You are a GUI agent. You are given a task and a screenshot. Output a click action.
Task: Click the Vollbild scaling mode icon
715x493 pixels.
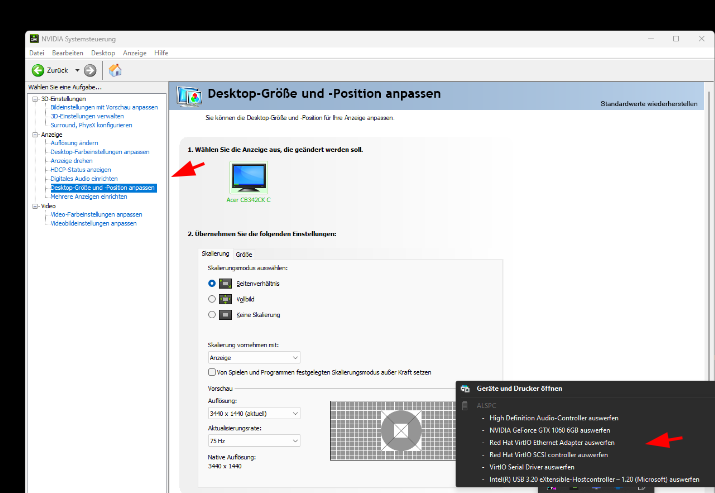225,299
